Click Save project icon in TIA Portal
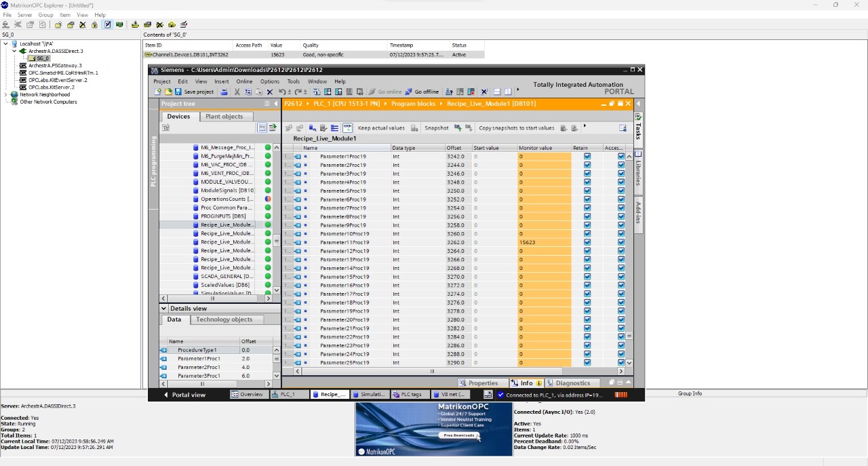 tap(178, 92)
